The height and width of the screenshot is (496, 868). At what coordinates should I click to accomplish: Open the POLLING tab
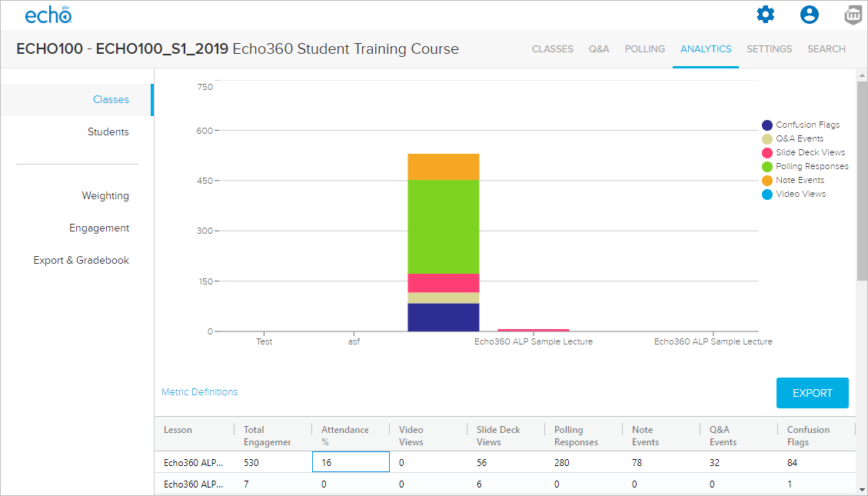coord(645,49)
